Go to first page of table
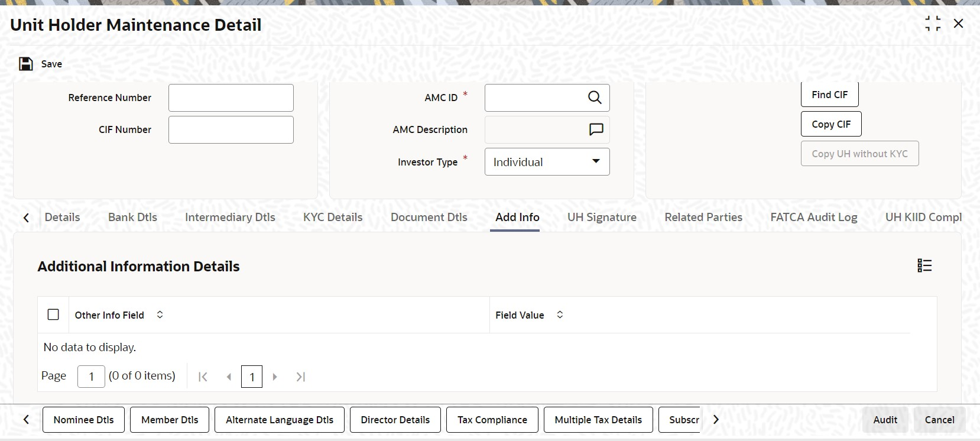Image resolution: width=980 pixels, height=441 pixels. coord(203,377)
